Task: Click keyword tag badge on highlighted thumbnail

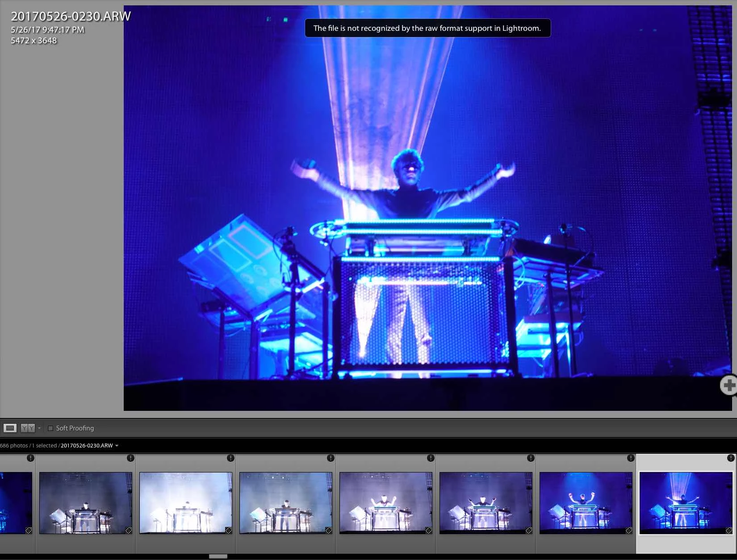Action: point(729,531)
